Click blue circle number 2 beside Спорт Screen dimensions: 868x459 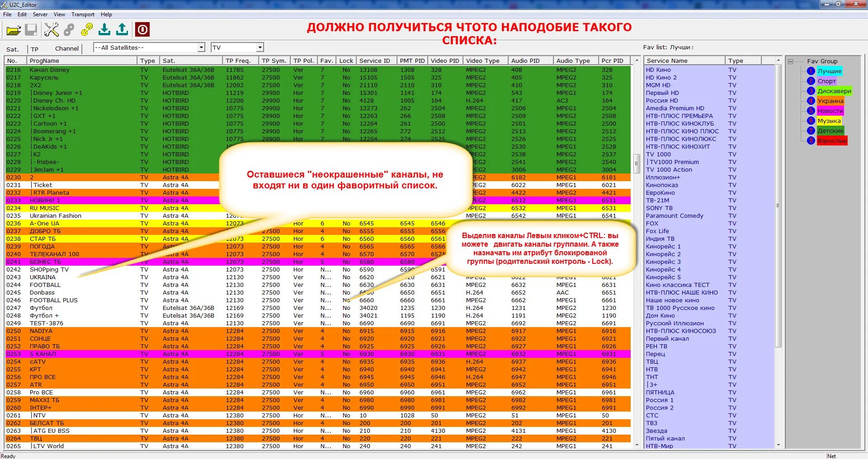pos(811,81)
